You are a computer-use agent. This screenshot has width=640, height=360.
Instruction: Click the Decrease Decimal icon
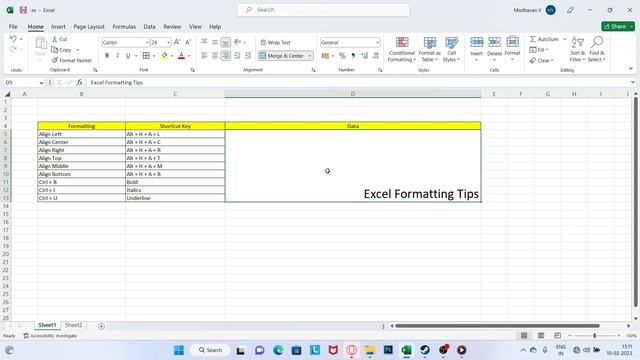point(376,56)
